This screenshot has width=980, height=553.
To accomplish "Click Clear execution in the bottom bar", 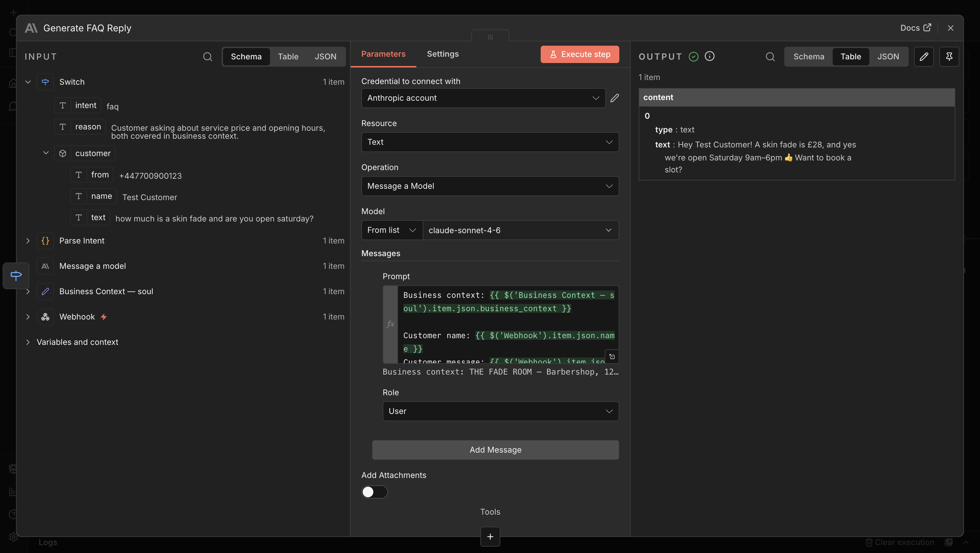I will [900, 542].
